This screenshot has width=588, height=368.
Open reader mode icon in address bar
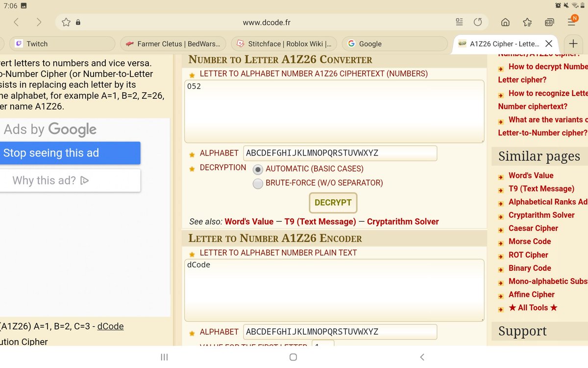click(x=459, y=22)
